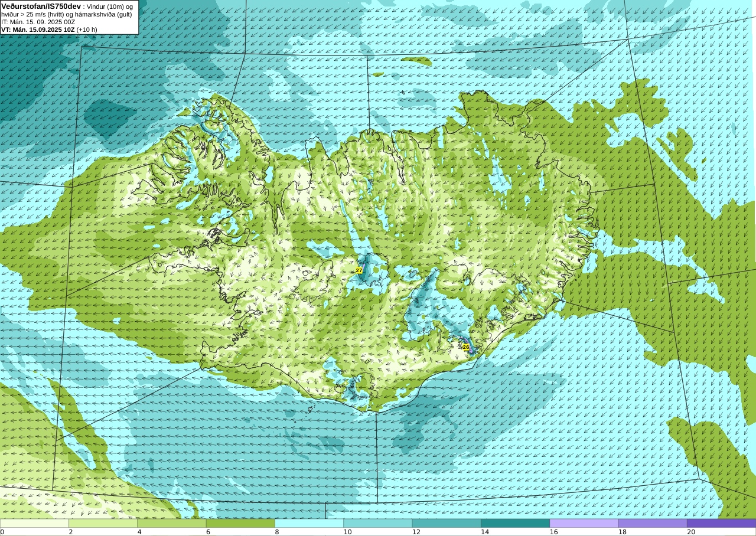Click the legend scale label 16
The width and height of the screenshot is (756, 536).
pos(554,532)
